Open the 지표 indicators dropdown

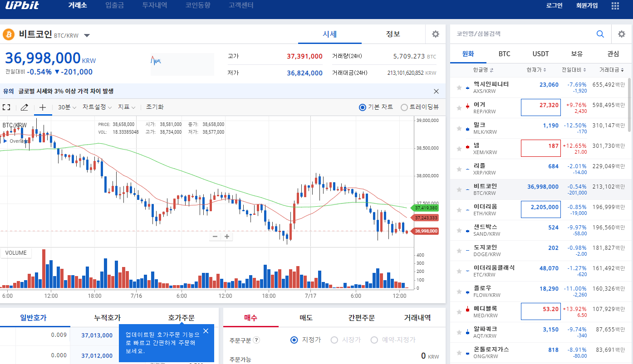127,107
